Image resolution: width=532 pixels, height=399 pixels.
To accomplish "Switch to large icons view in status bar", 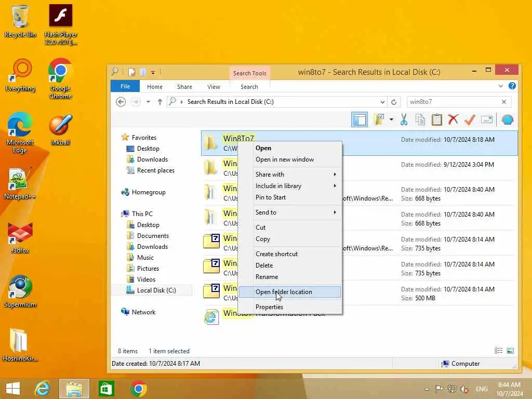I will 510,351.
